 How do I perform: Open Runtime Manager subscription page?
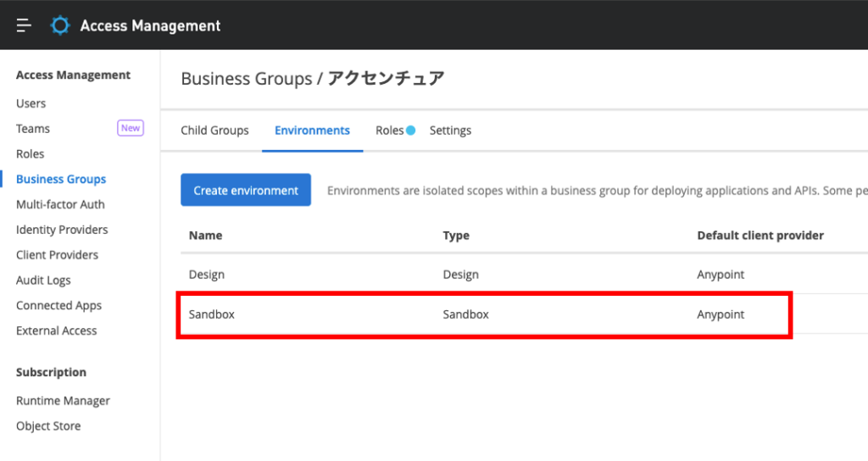(63, 401)
